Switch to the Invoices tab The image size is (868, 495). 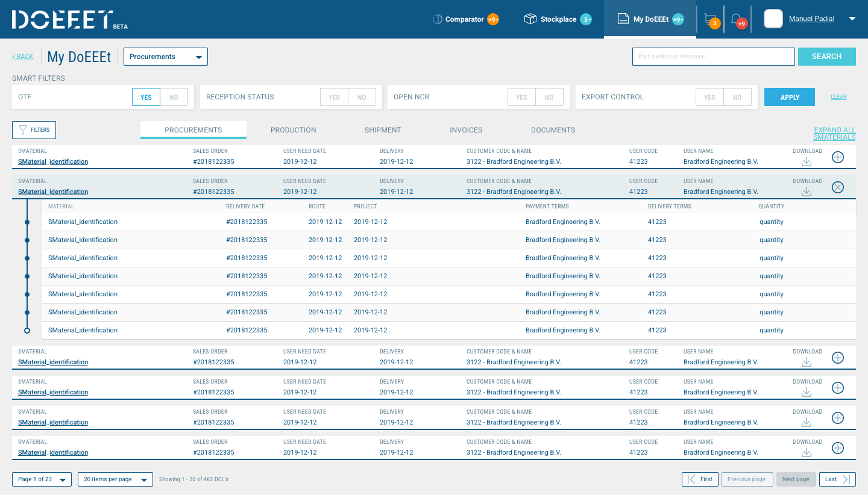(x=466, y=130)
